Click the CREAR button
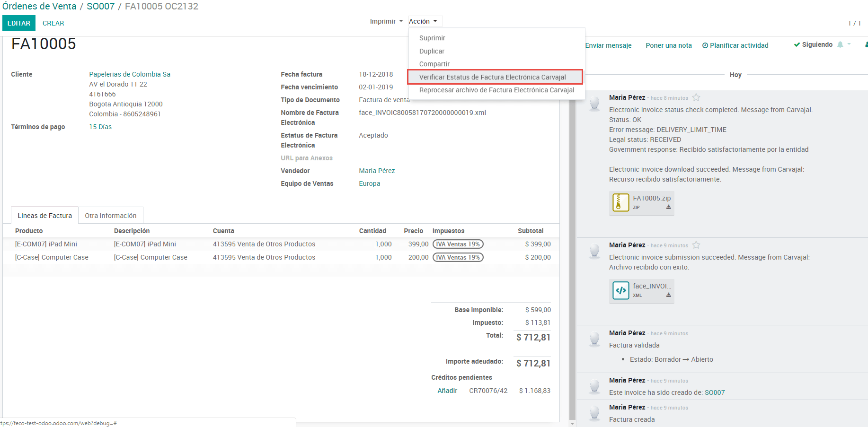868x427 pixels. coord(53,23)
